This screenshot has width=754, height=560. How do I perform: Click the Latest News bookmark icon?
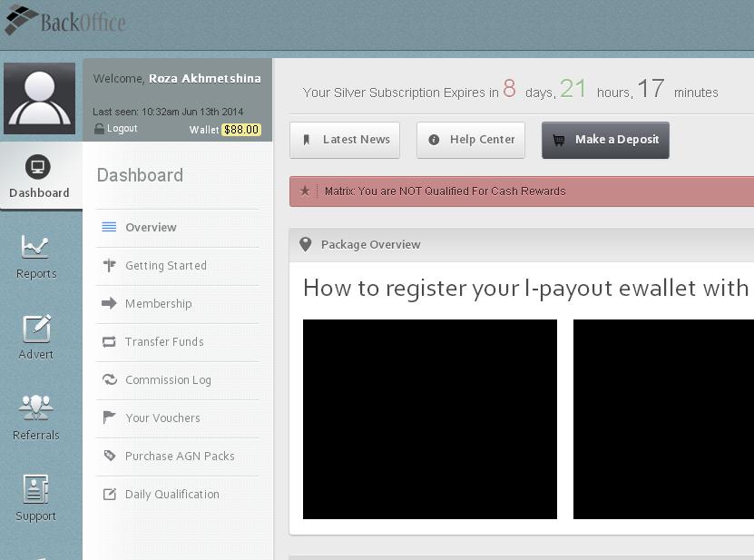(x=307, y=140)
